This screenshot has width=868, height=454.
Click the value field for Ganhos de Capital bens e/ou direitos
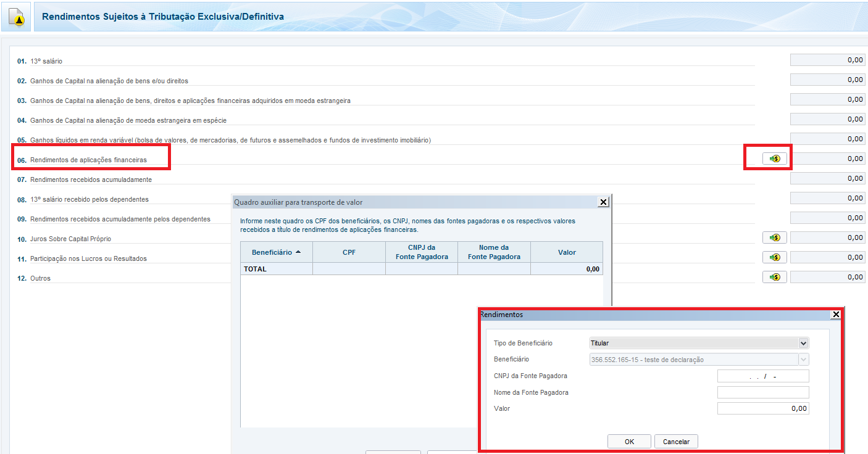828,80
